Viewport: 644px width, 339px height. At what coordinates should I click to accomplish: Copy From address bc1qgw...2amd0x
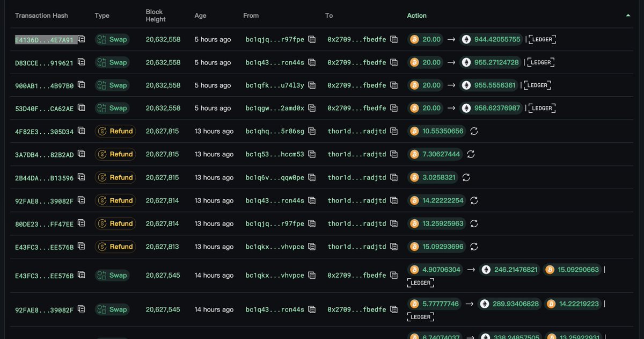[312, 108]
